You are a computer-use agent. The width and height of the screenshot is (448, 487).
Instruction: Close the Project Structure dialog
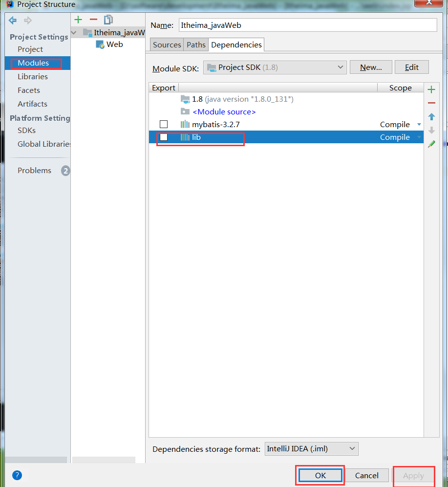click(x=429, y=3)
